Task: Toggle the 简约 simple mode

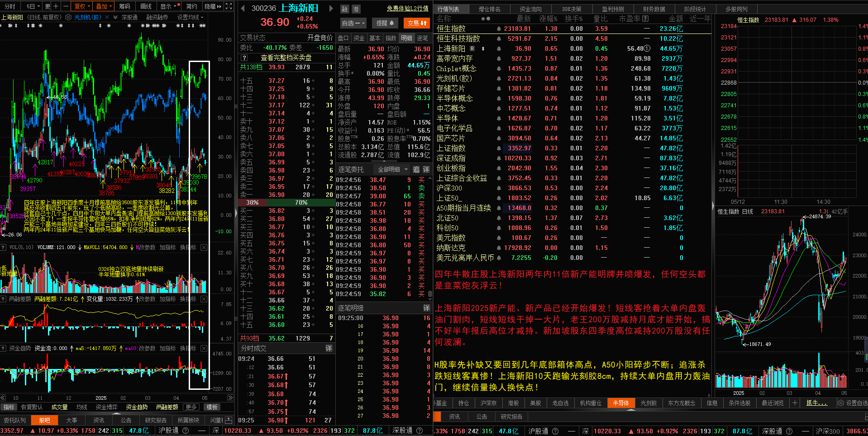Action: pos(191,6)
